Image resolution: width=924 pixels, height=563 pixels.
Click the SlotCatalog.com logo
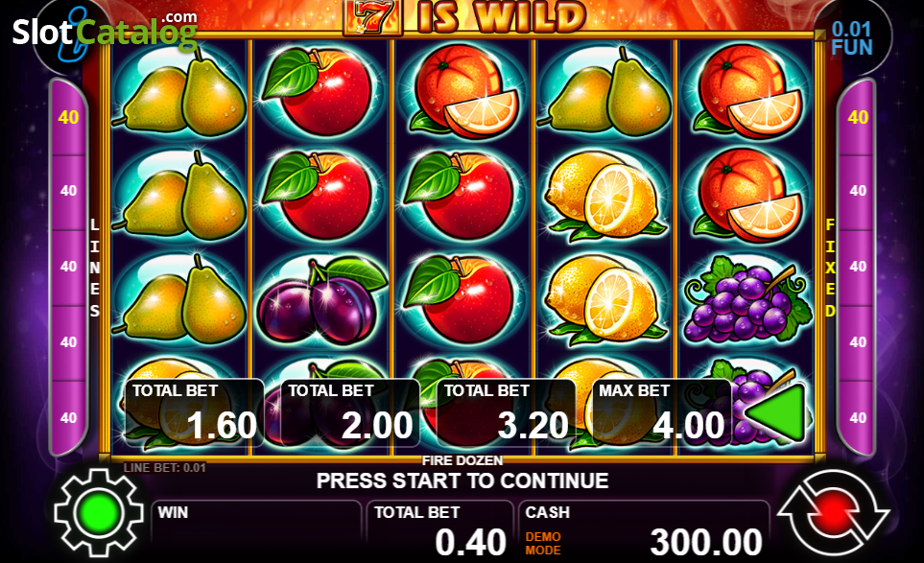(x=105, y=32)
